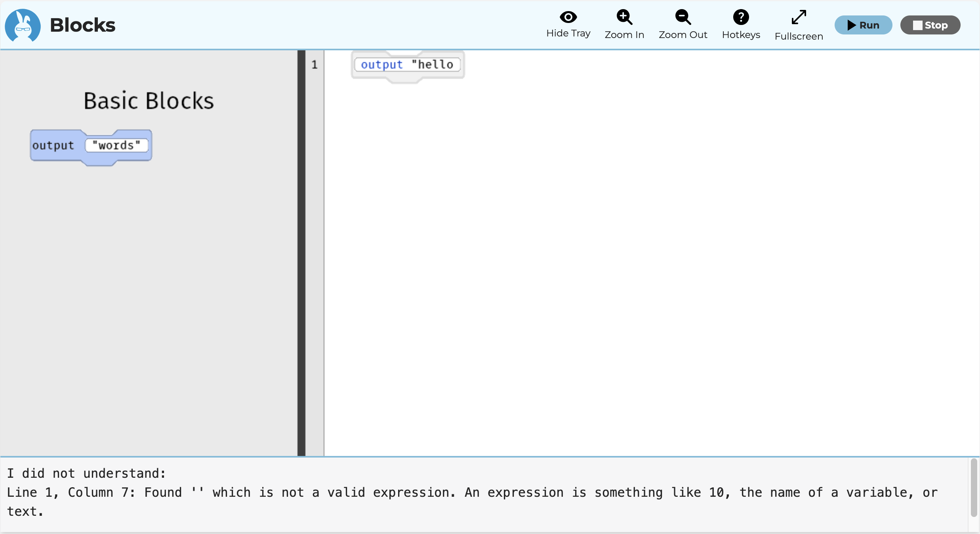Screen dimensions: 980x534
Task: Click the dark tray divider bar
Action: point(301,253)
